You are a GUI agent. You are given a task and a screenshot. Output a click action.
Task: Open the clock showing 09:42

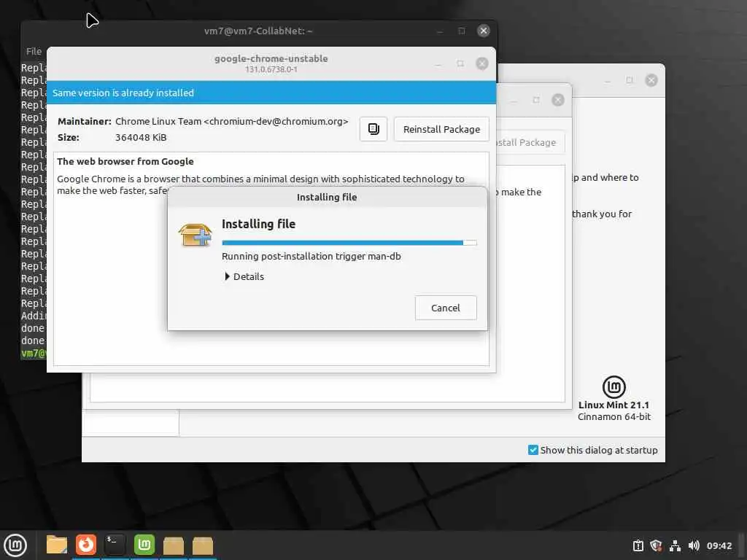[x=719, y=545]
